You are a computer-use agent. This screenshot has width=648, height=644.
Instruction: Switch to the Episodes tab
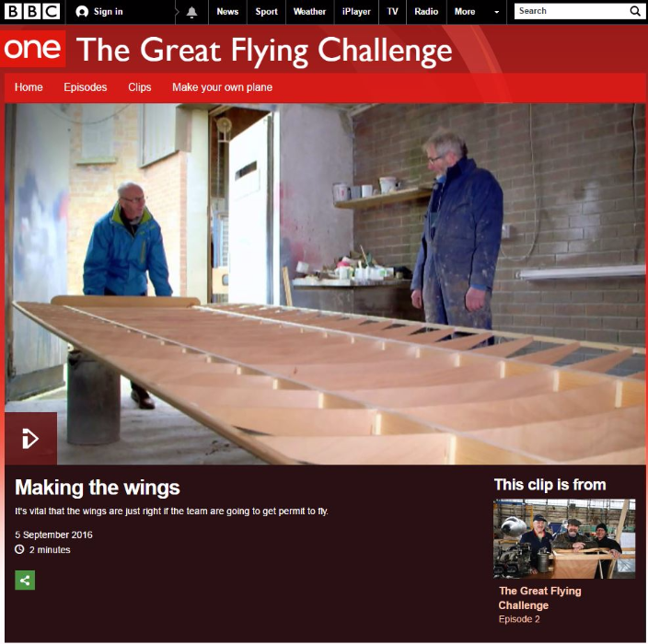(85, 87)
